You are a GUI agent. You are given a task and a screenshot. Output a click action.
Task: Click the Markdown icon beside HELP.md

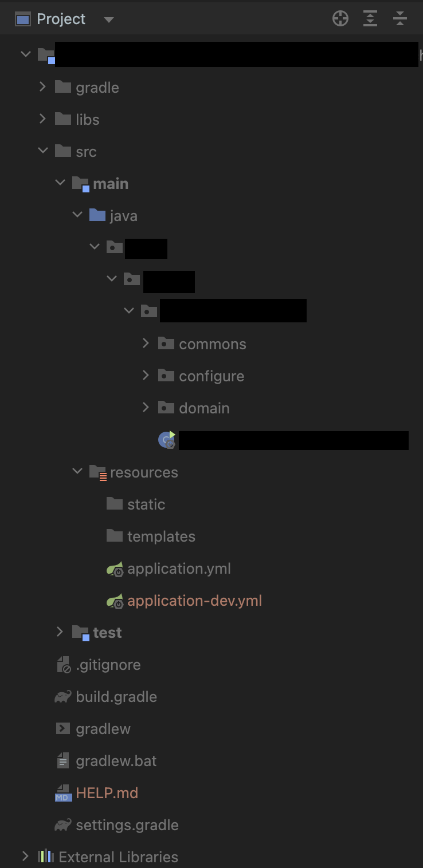click(x=63, y=794)
